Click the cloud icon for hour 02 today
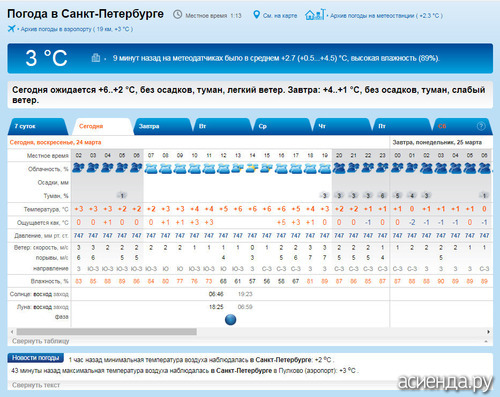500x397 pixels. tap(79, 168)
